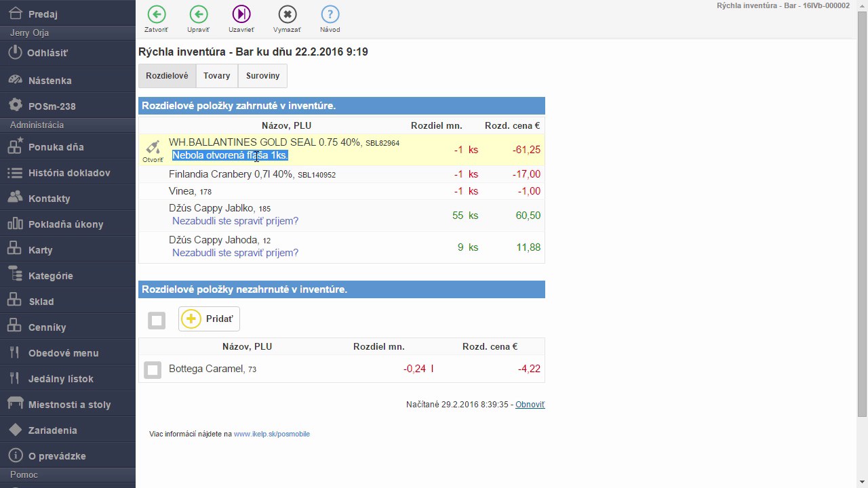Click the POSm-238 gear icon
Screen dimensions: 868x488
(x=15, y=106)
